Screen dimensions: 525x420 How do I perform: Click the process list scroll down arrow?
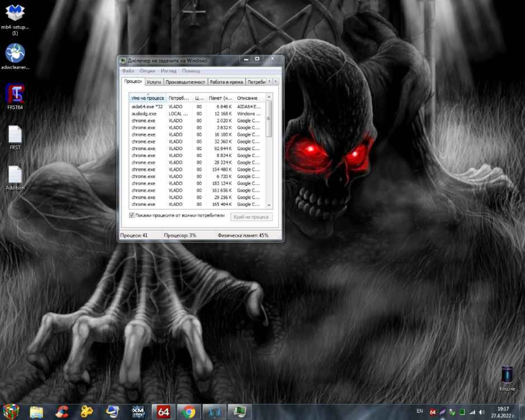[269, 205]
